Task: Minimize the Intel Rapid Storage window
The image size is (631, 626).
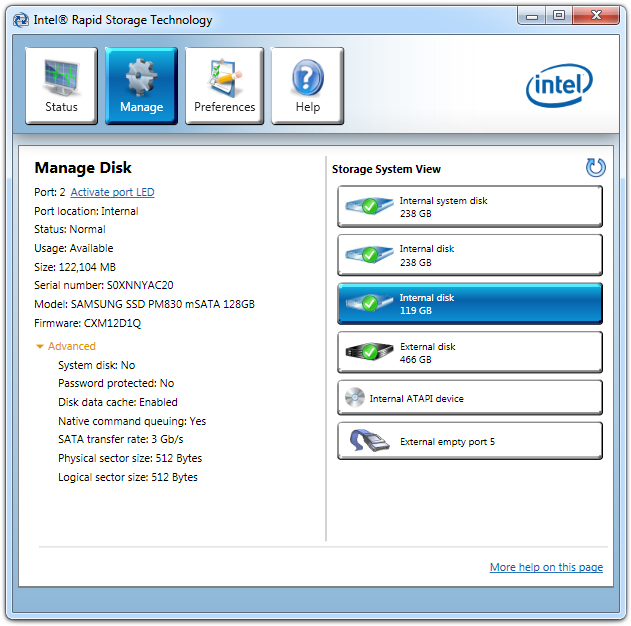Action: pos(532,16)
